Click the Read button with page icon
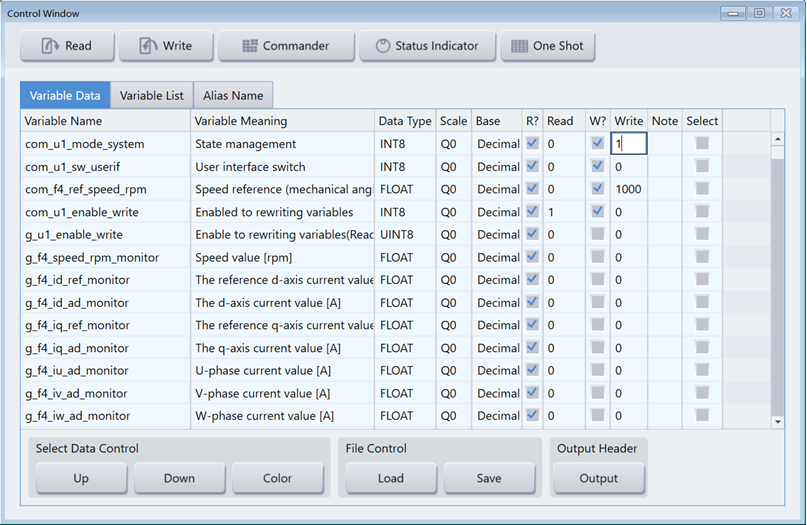 tap(67, 46)
